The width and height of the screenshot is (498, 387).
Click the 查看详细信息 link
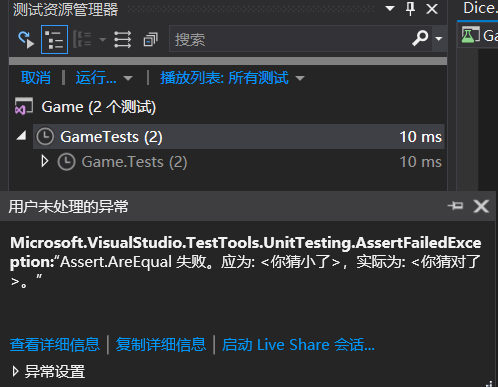point(55,344)
